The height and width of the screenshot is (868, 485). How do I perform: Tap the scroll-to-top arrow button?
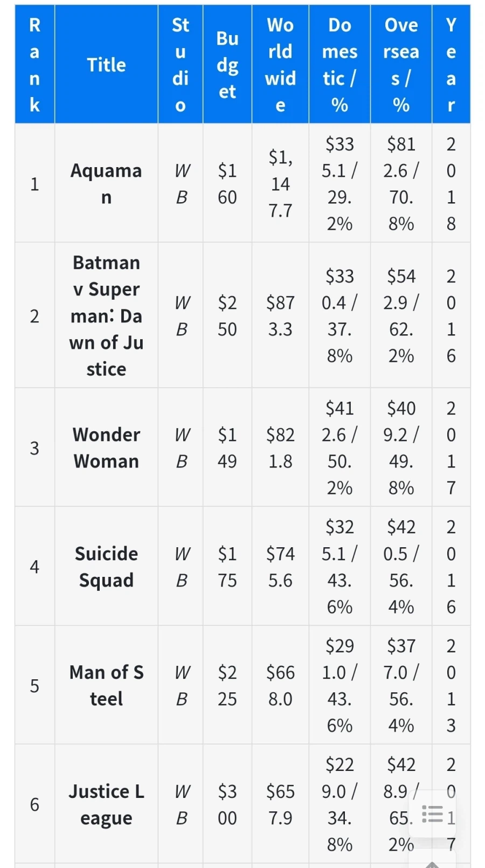432,863
